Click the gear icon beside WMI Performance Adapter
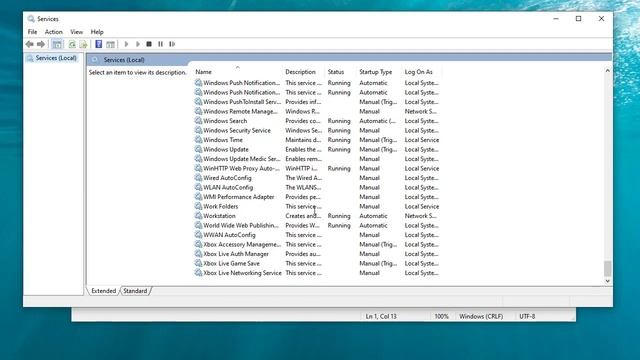The image size is (640, 360). click(x=198, y=197)
